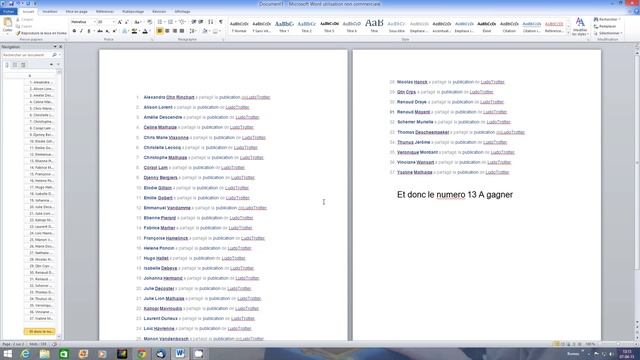Click Rechercher in Modification group
The image size is (640, 360).
pyautogui.click(x=606, y=20)
